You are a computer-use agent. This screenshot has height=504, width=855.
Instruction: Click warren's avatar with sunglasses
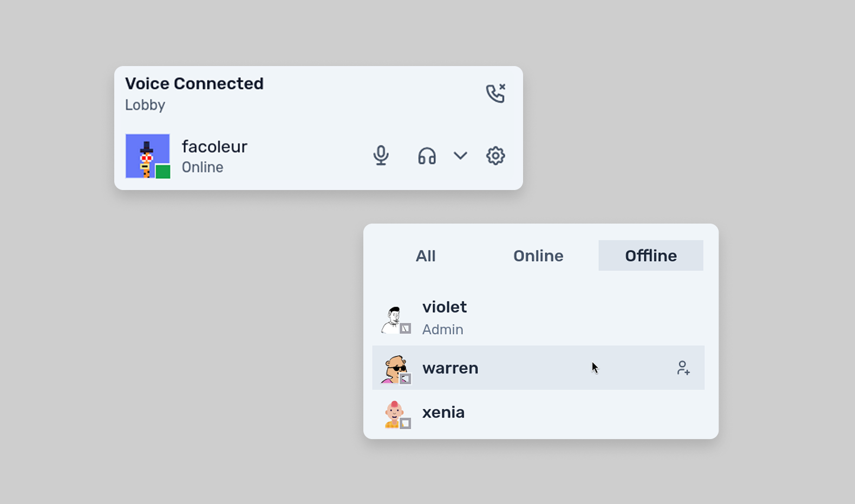394,368
